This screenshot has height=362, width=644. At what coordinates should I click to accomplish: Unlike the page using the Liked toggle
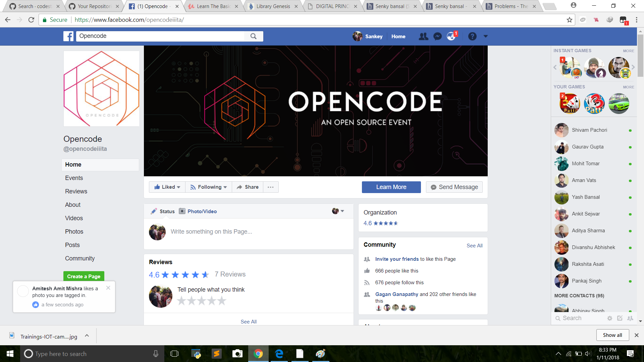pos(167,187)
